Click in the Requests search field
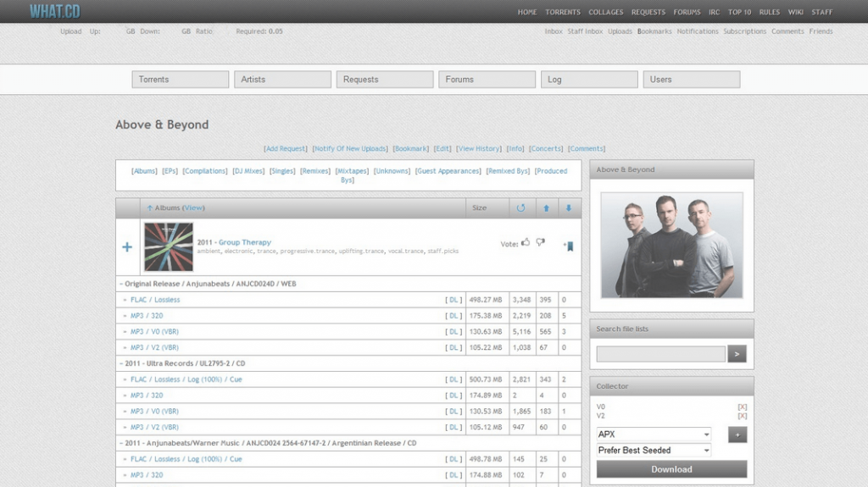The width and height of the screenshot is (868, 487). click(x=385, y=79)
